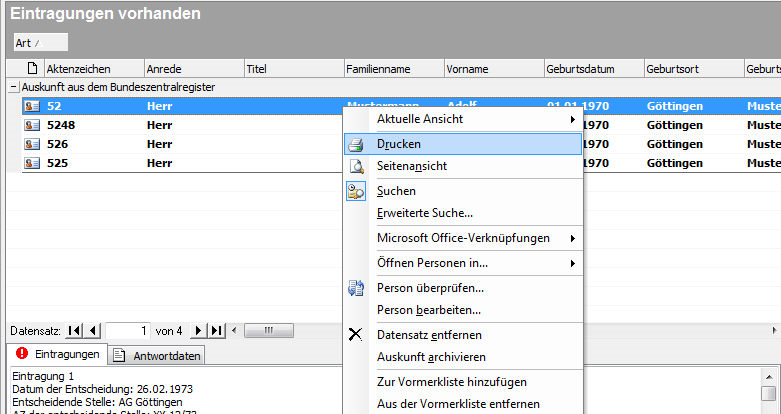Click the Seitenansicht preview icon
Image resolution: width=781 pixels, height=414 pixels.
356,166
